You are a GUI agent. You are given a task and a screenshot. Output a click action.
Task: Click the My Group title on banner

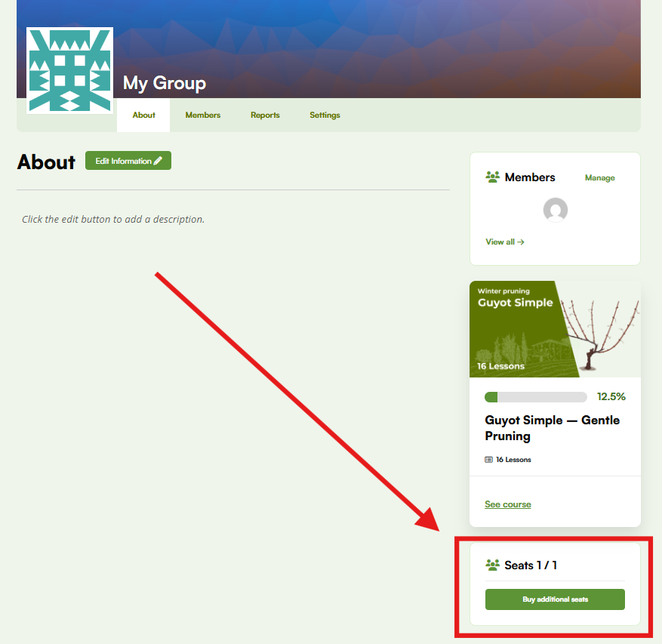pyautogui.click(x=165, y=83)
